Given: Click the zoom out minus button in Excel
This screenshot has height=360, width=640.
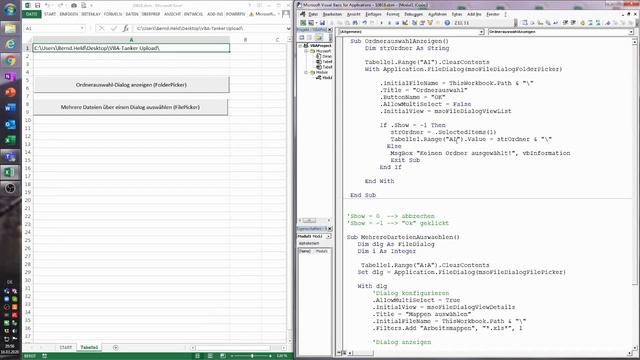Looking at the screenshot, I should (232, 356).
